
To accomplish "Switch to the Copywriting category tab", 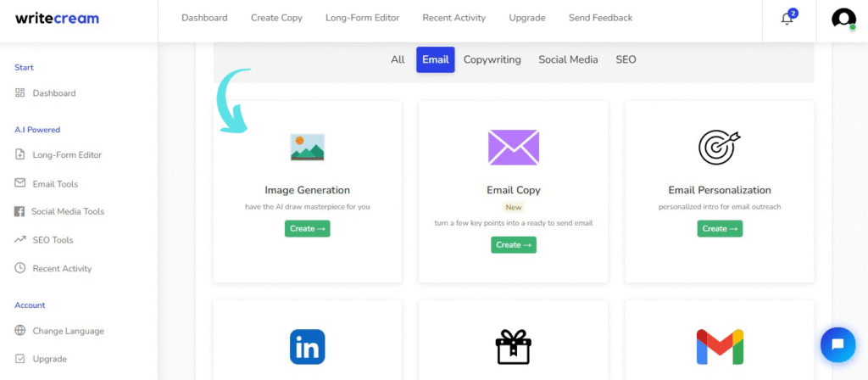I will (x=492, y=59).
